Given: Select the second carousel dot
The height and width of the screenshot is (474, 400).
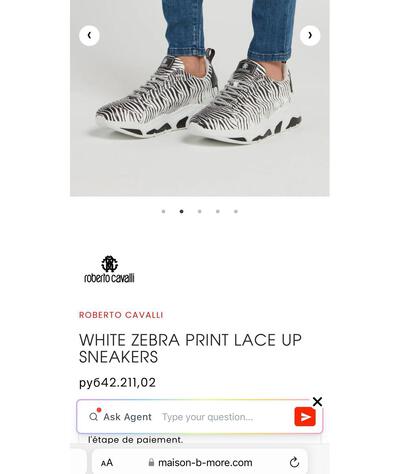Looking at the screenshot, I should [181, 211].
